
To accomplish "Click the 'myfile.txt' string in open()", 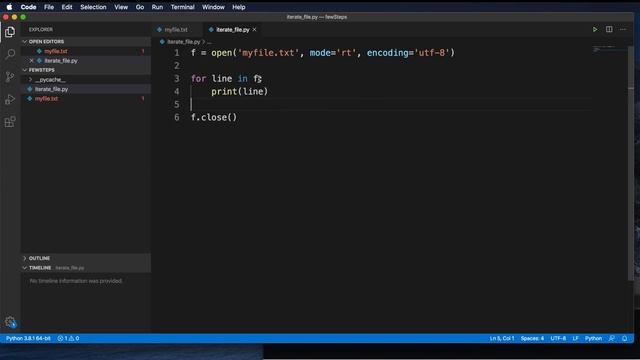I will [268, 53].
